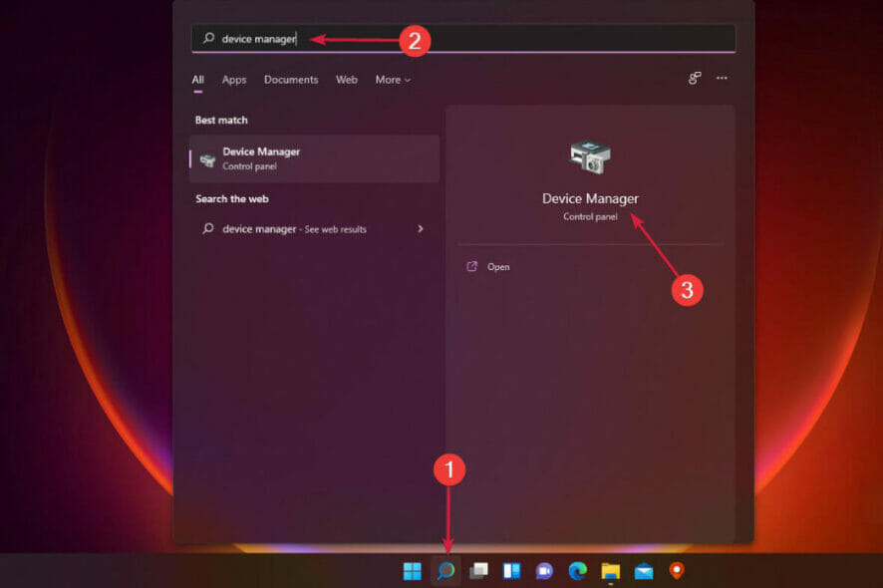The height and width of the screenshot is (588, 883).
Task: Switch to the Web search tab
Action: pyautogui.click(x=347, y=80)
